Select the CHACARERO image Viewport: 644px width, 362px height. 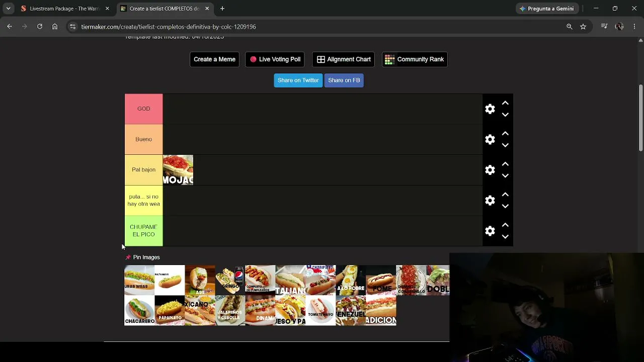pyautogui.click(x=139, y=310)
